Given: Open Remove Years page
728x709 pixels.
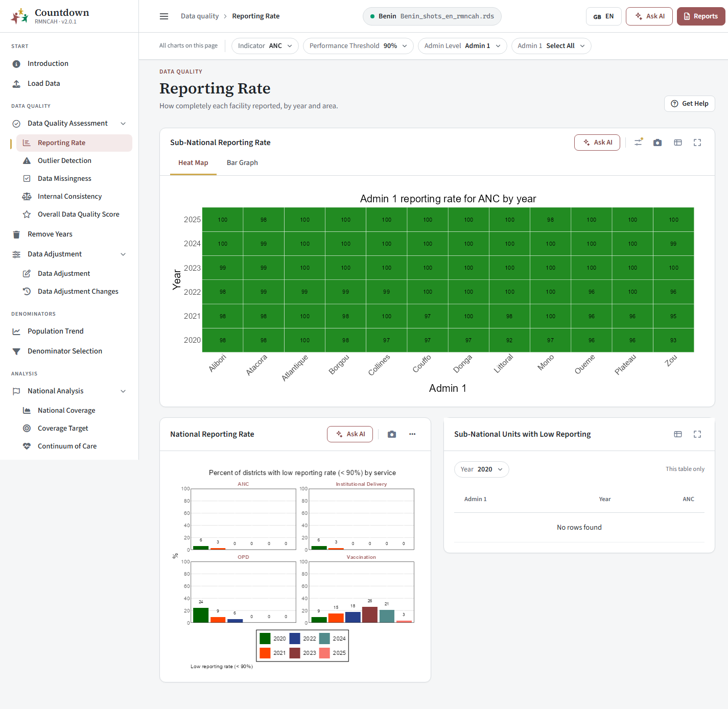Looking at the screenshot, I should [69, 234].
